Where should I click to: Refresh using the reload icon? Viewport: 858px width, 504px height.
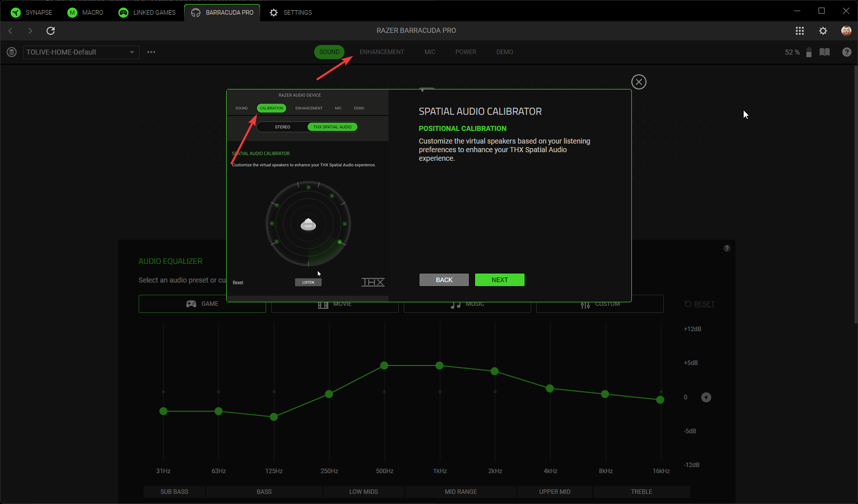tap(51, 31)
